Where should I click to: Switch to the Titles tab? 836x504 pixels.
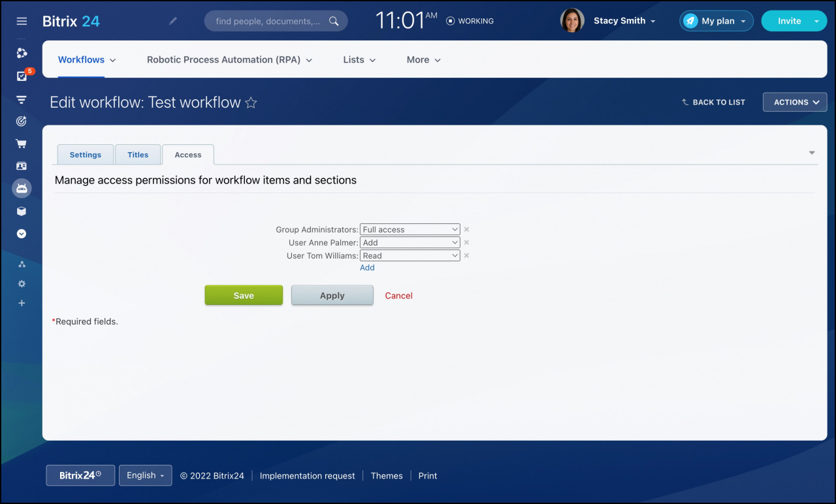138,155
